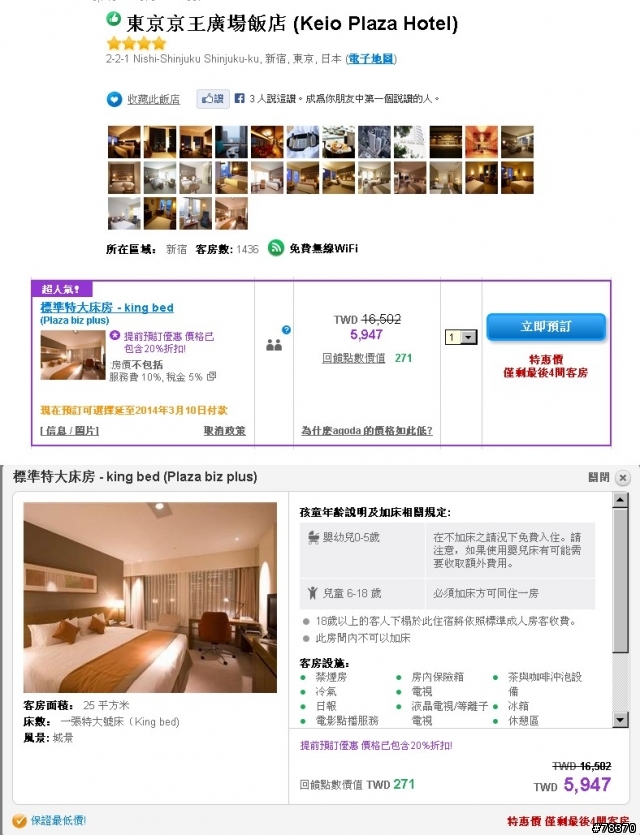Click the last thumbnail in third gallery row

tap(231, 213)
